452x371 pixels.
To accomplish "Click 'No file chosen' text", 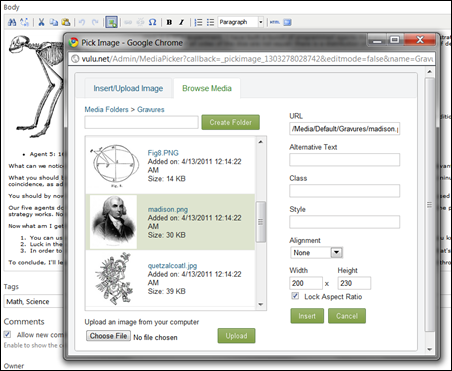I will pyautogui.click(x=155, y=337).
